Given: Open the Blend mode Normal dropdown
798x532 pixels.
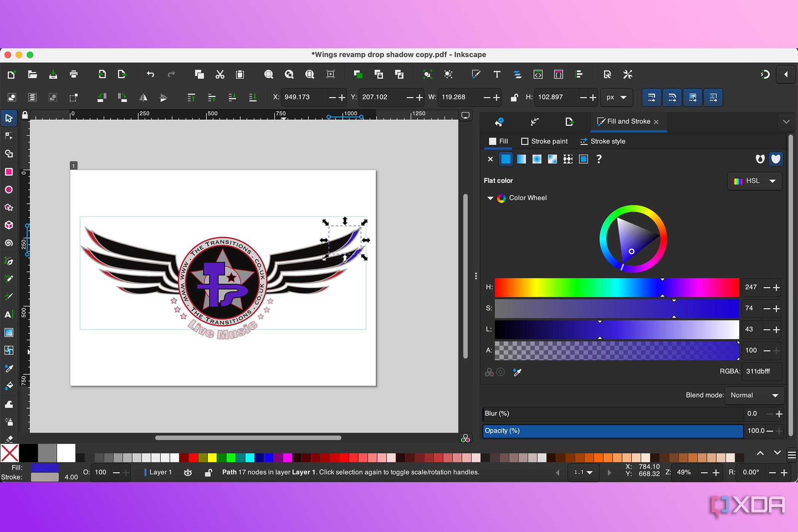Looking at the screenshot, I should click(754, 395).
